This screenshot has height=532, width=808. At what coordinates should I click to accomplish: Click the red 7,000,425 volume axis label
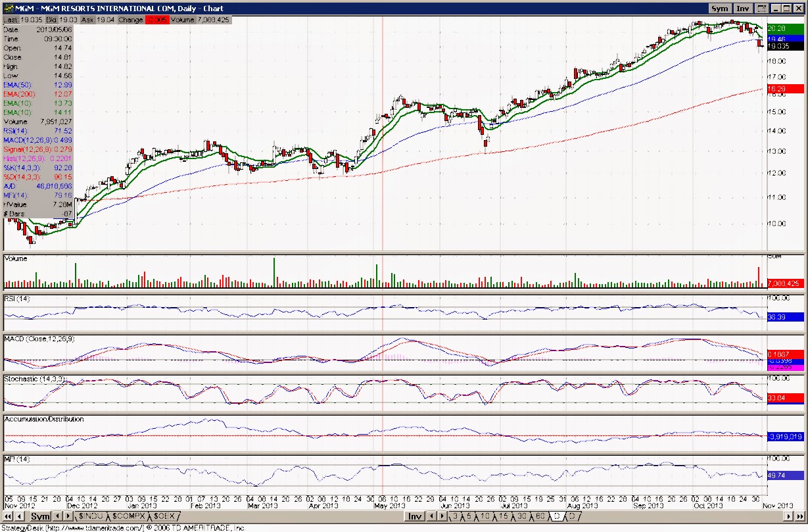pos(786,283)
